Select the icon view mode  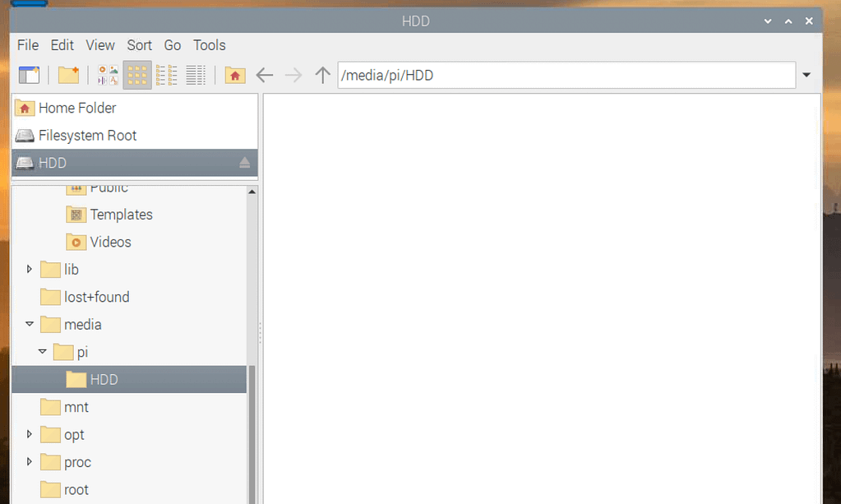[137, 75]
